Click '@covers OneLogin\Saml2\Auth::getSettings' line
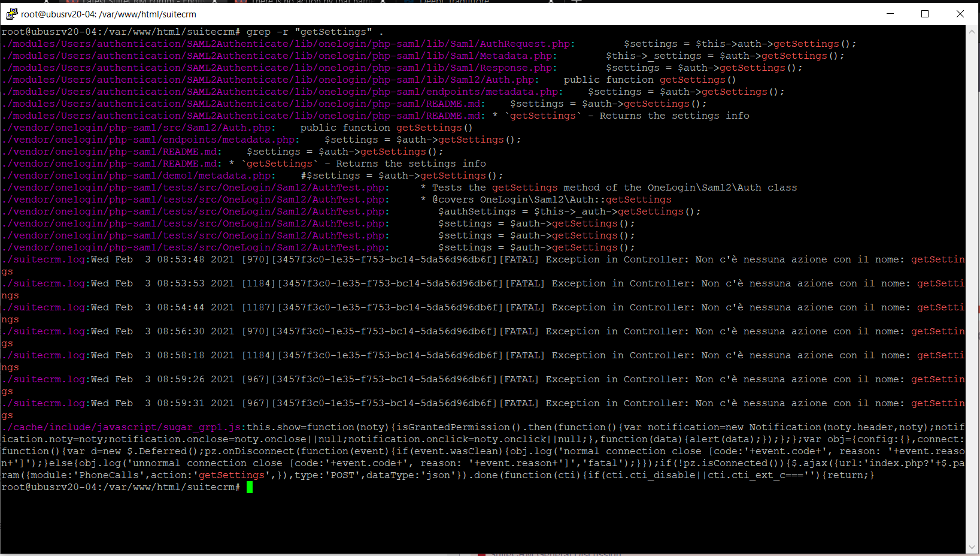 [x=546, y=200]
